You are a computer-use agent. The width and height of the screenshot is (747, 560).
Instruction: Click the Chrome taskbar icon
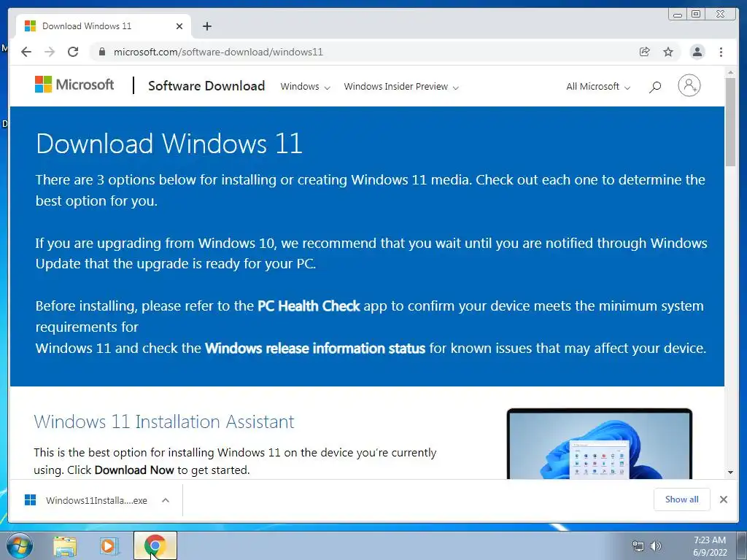pyautogui.click(x=155, y=546)
